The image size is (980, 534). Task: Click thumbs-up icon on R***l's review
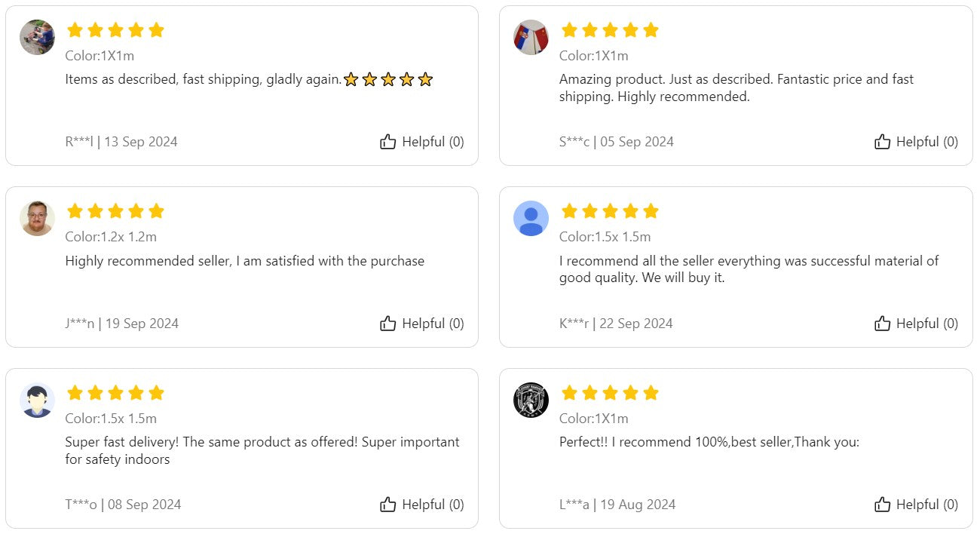(x=388, y=142)
